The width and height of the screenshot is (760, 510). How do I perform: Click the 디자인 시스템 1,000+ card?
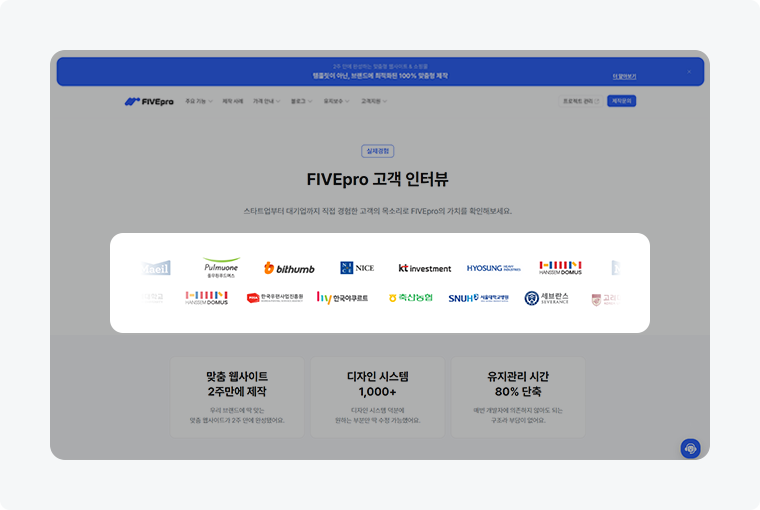(x=378, y=398)
